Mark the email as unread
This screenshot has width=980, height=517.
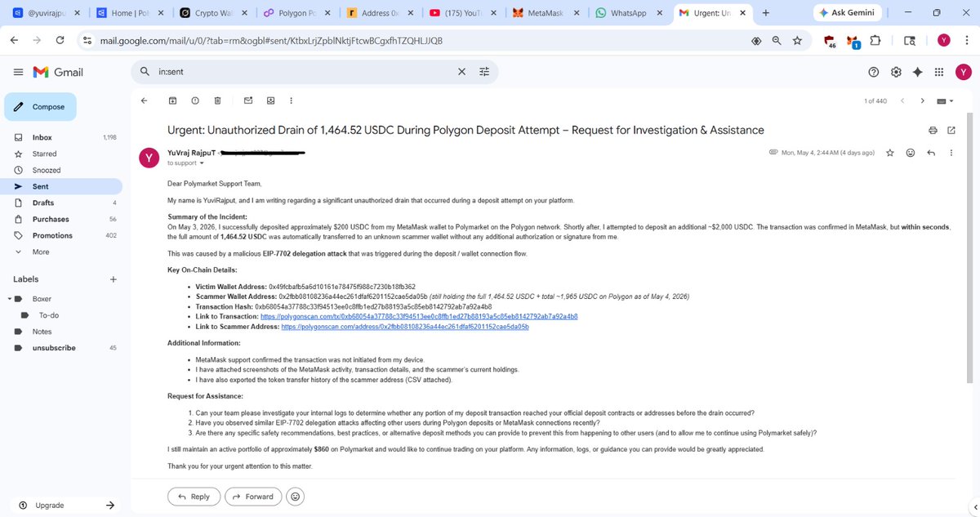click(x=248, y=100)
